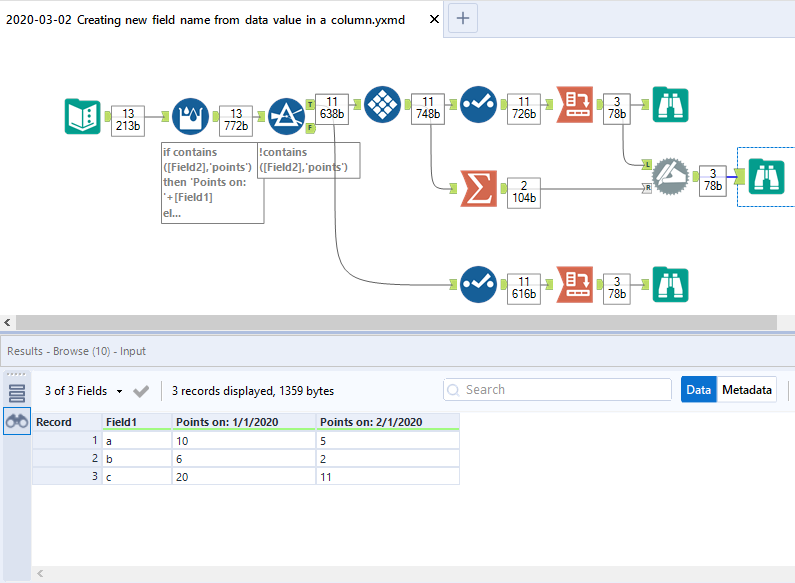Select the bottom-row Select checkmark tool

[478, 283]
